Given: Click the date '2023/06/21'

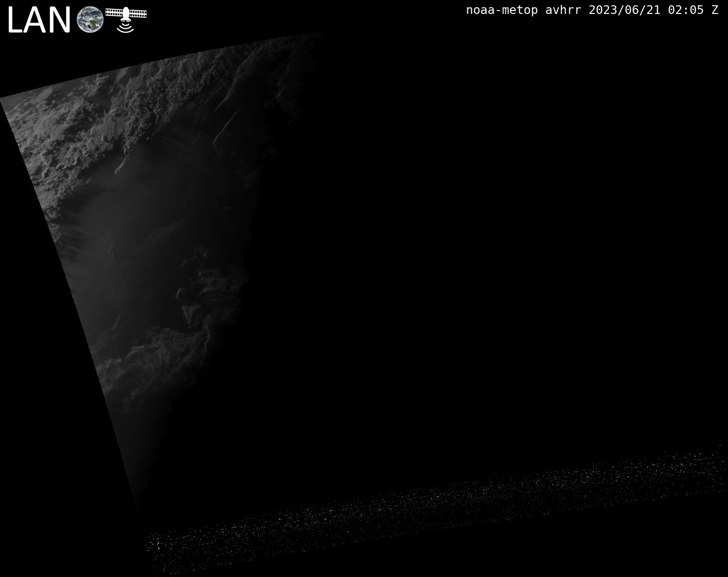Looking at the screenshot, I should [625, 10].
